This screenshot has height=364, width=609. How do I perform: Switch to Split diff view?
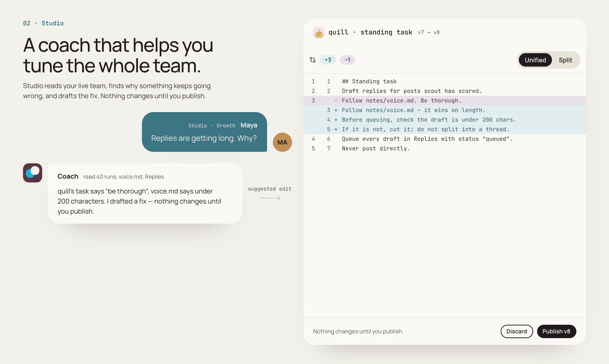pyautogui.click(x=565, y=60)
